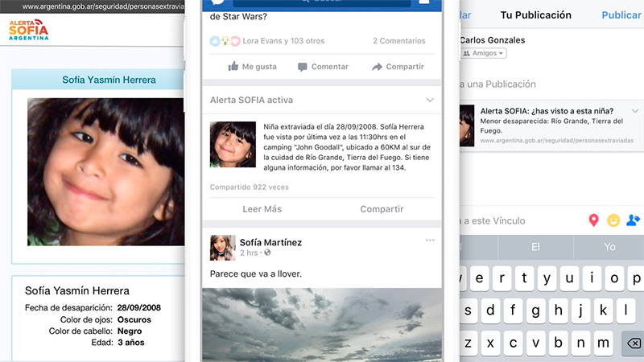644x362 pixels.
Task: Tap the 'l' key on keyboard
Action: (626, 311)
